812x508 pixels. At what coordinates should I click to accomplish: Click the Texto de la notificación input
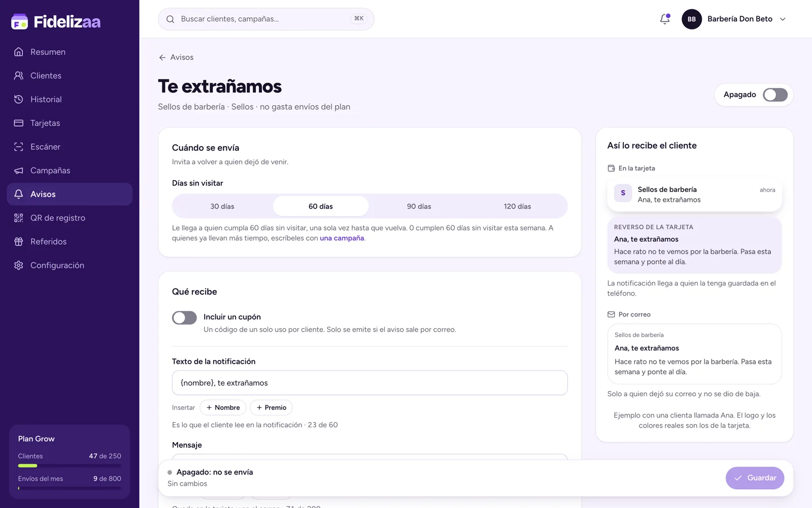point(369,383)
